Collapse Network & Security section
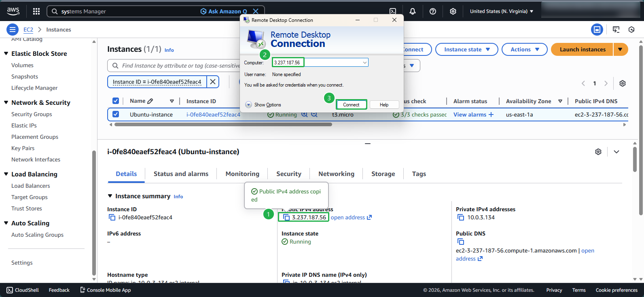 (x=6, y=102)
